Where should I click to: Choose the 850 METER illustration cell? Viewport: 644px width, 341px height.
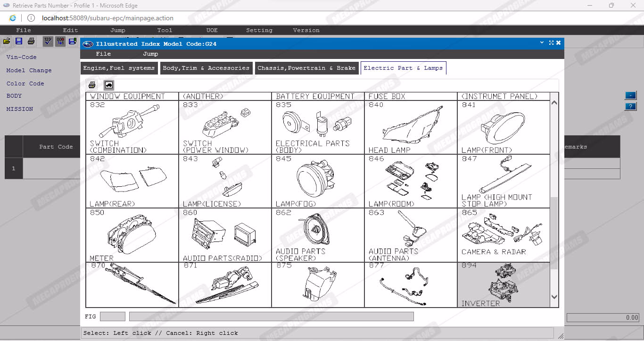click(x=132, y=235)
